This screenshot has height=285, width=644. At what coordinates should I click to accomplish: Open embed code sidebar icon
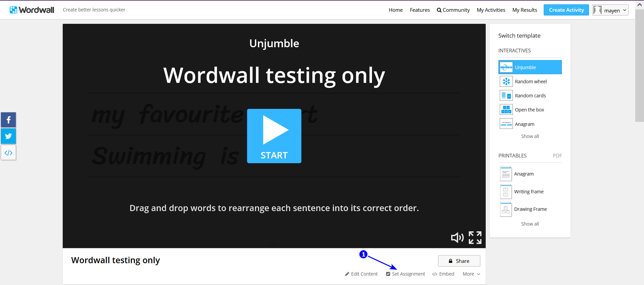coord(8,153)
